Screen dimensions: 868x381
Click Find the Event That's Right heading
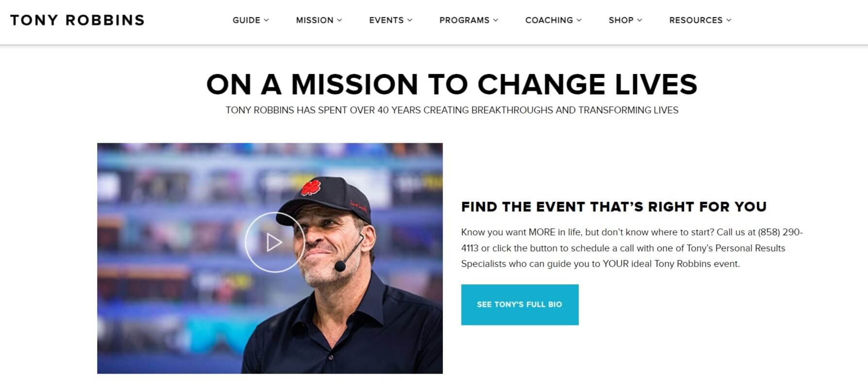pos(614,207)
